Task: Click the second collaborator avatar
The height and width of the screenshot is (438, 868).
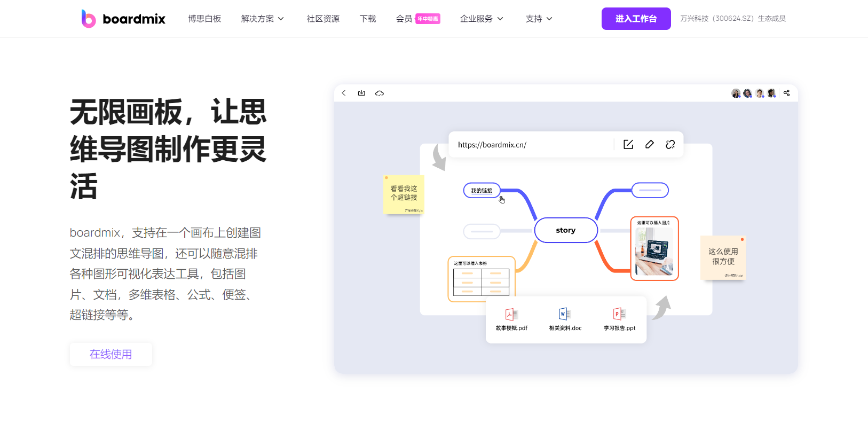Action: pos(748,93)
